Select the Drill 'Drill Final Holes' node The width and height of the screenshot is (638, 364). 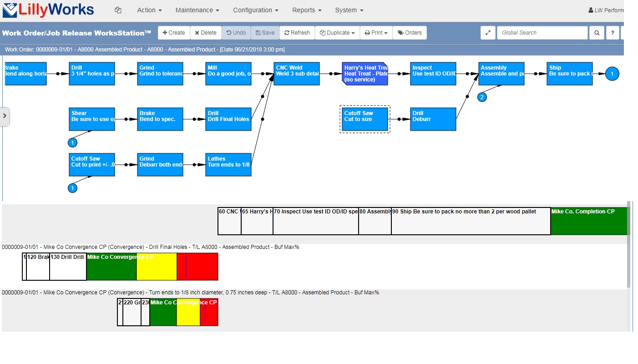(228, 119)
